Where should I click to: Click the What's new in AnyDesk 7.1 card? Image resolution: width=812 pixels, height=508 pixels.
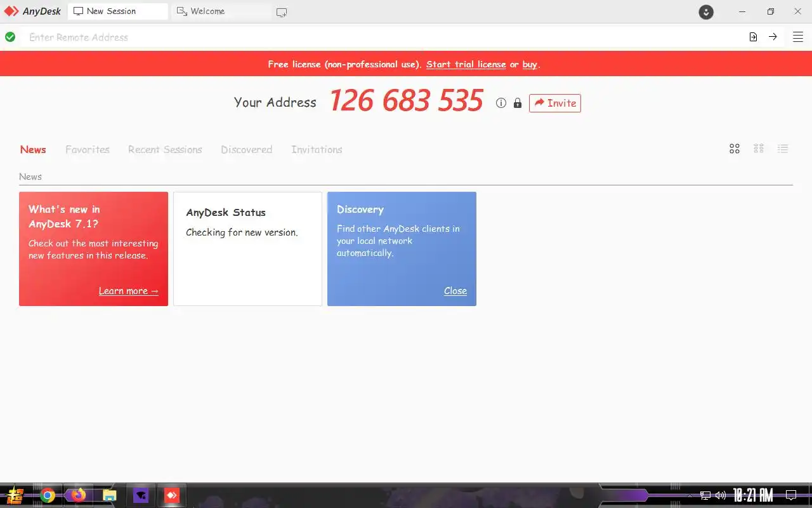point(93,249)
